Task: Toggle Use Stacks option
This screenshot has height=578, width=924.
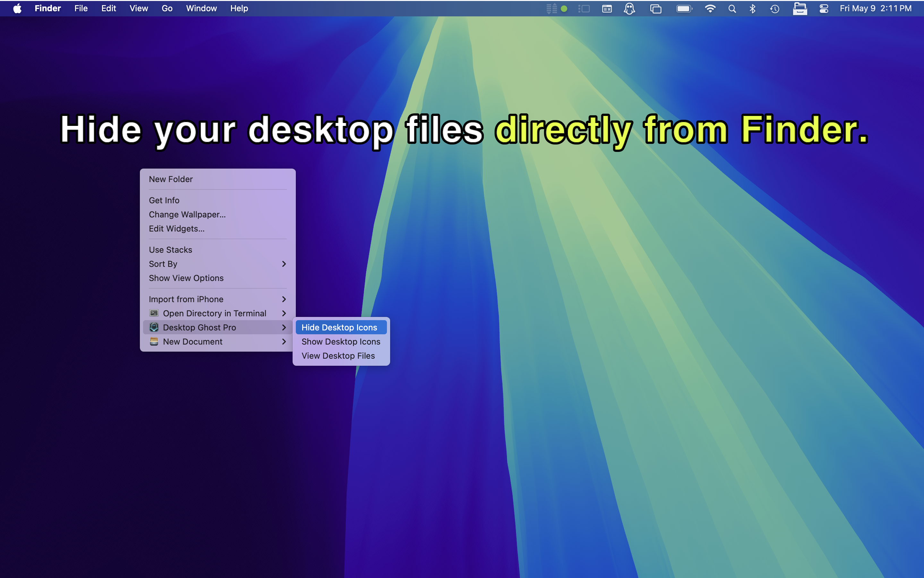Action: (x=218, y=250)
